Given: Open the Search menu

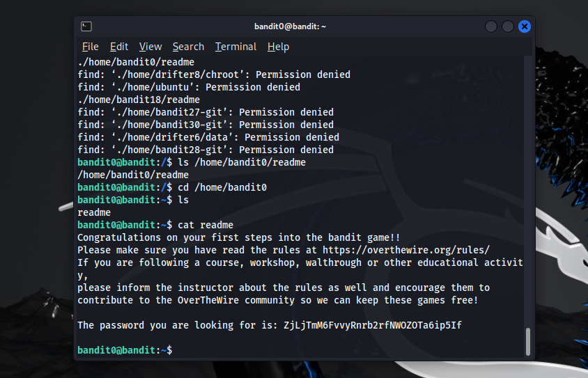Looking at the screenshot, I should 188,47.
